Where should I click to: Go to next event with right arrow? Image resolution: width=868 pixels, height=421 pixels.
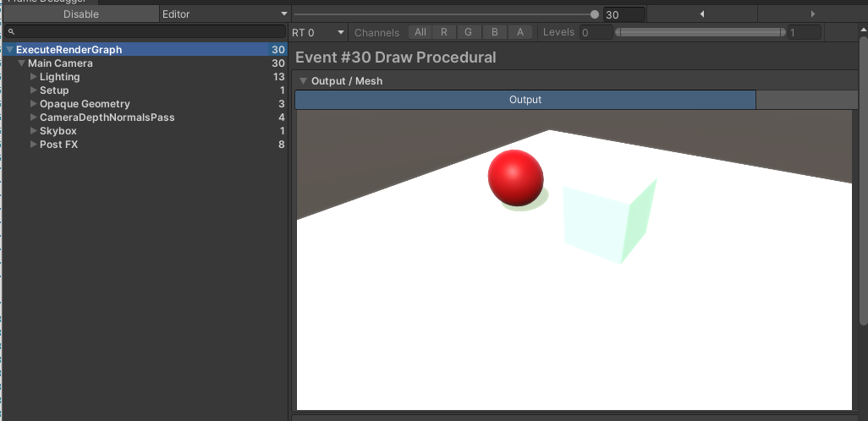812,14
